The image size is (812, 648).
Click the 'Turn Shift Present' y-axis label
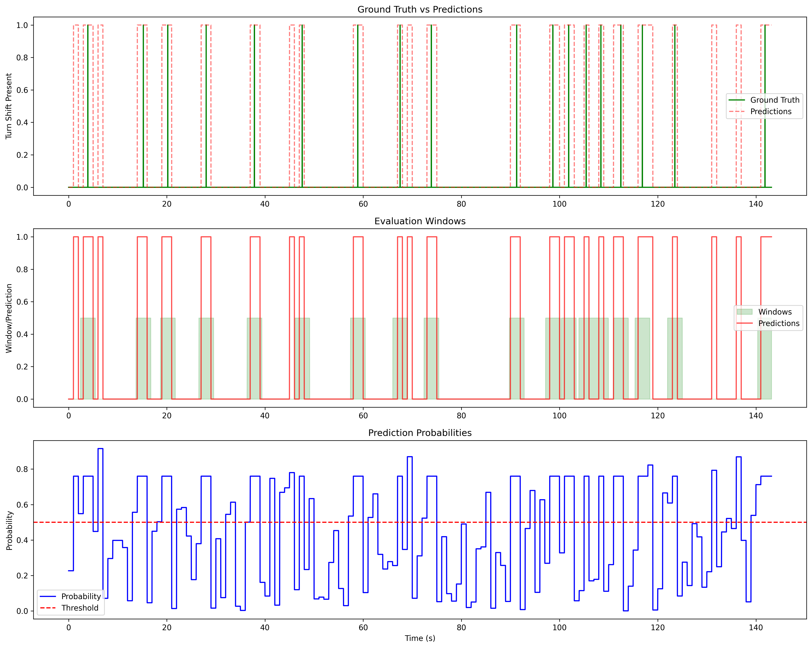pos(9,106)
